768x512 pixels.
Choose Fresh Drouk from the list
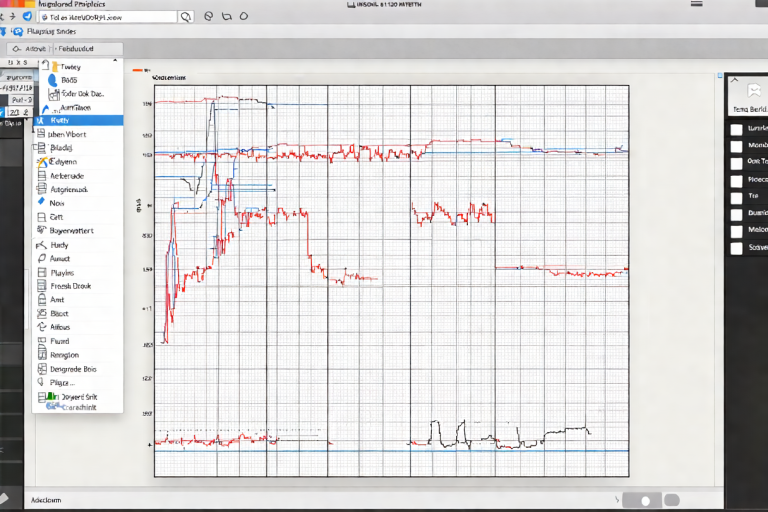point(70,286)
